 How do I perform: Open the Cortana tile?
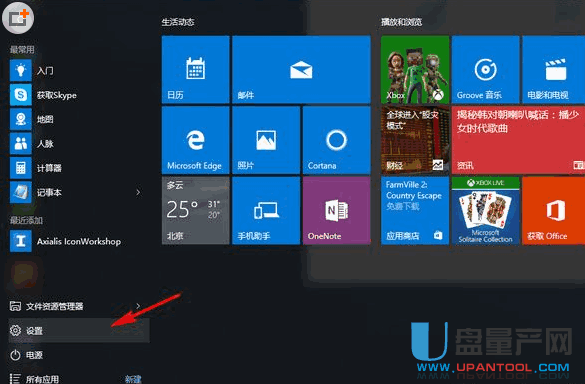(337, 140)
